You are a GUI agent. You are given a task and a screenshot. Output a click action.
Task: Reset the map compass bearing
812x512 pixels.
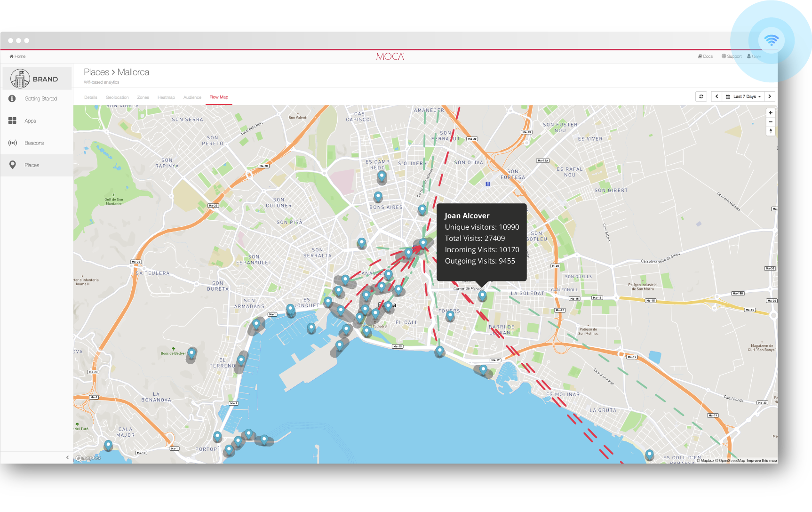(771, 131)
